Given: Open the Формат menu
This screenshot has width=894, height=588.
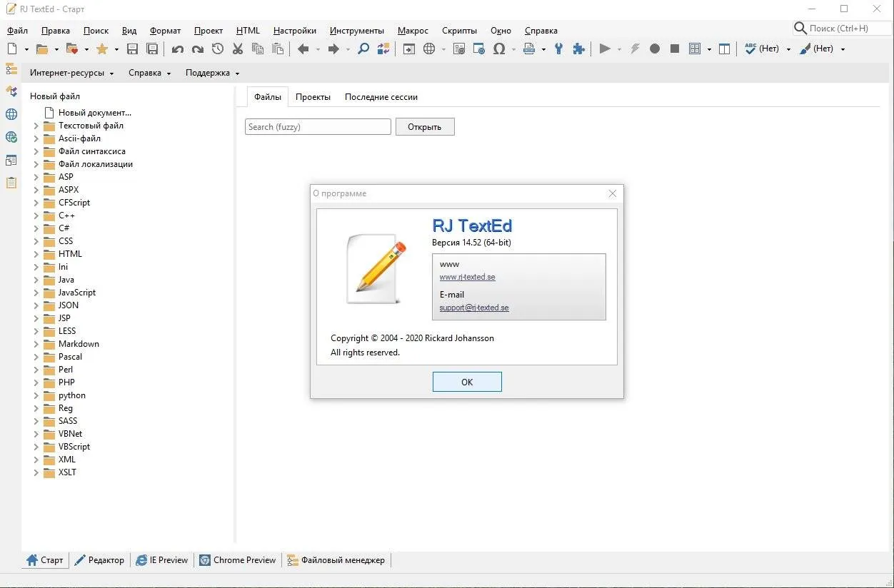Looking at the screenshot, I should tap(165, 31).
